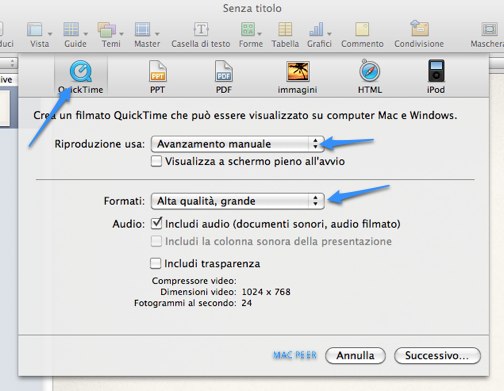Open the Temi themes icon
The image size is (504, 391).
107,29
